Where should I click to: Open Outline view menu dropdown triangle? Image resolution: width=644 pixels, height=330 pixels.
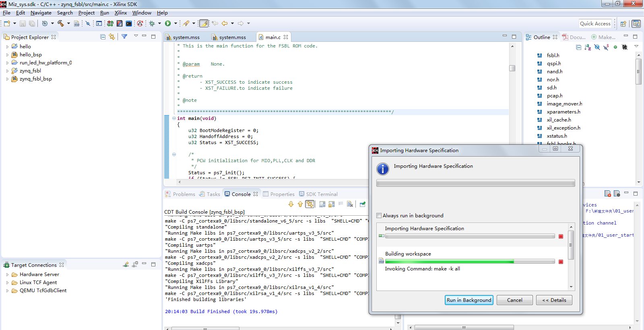pyautogui.click(x=636, y=47)
